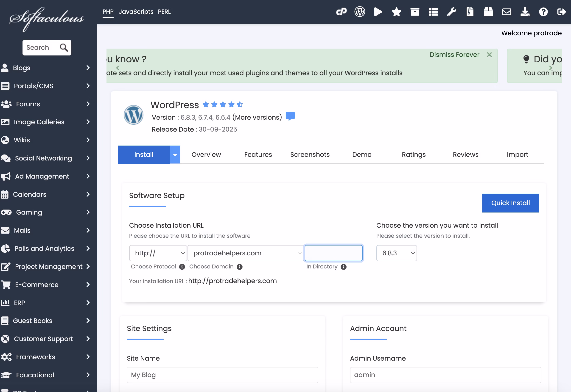Click the WordPress logo image
571x392 pixels.
pos(134,115)
